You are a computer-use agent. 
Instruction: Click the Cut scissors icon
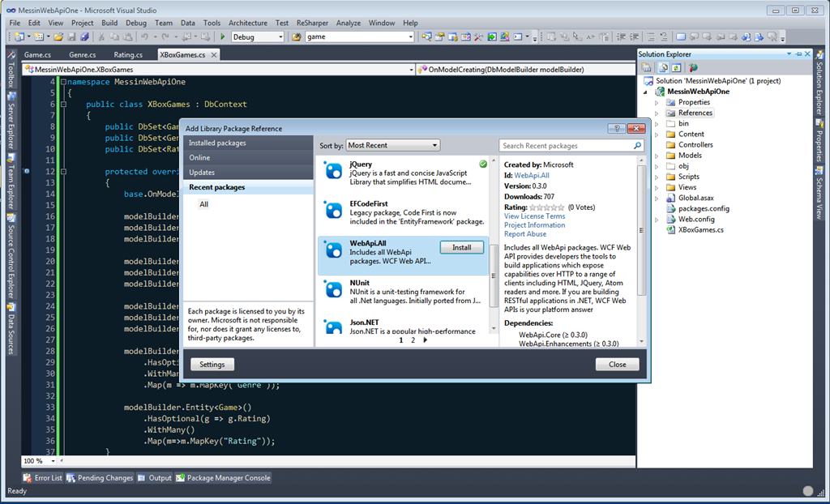click(x=101, y=36)
